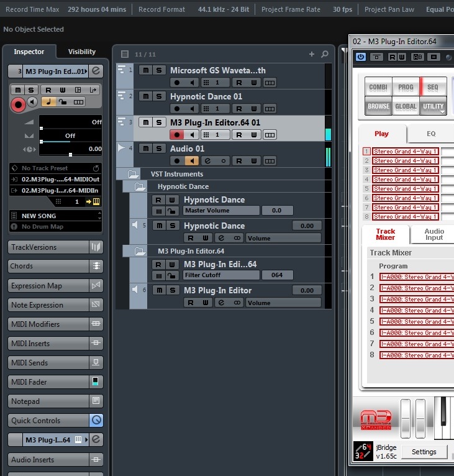Adjust Inspector volume slider showing Off
The image size is (454, 476).
click(x=70, y=122)
